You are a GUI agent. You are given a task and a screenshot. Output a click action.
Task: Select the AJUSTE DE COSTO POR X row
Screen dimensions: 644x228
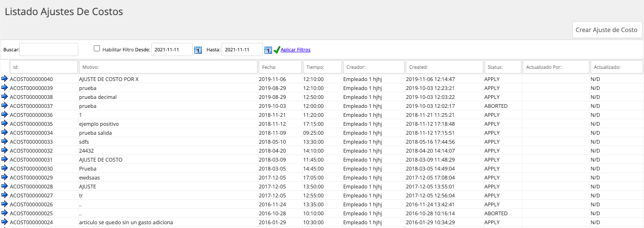(x=322, y=79)
